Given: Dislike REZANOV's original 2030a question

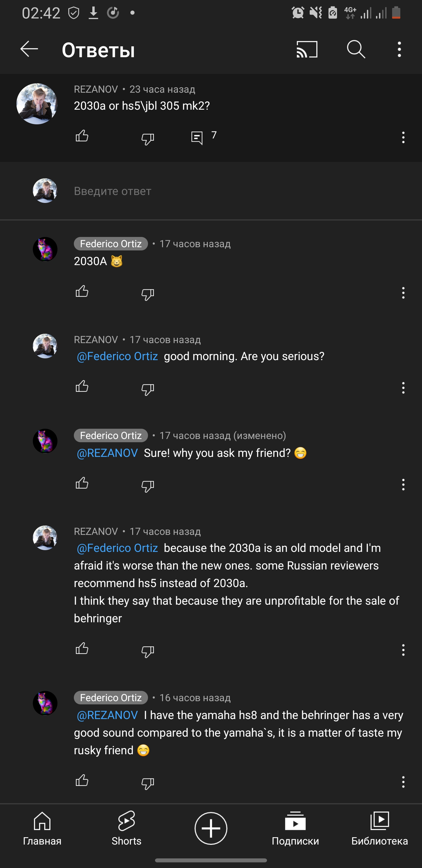Looking at the screenshot, I should 147,138.
